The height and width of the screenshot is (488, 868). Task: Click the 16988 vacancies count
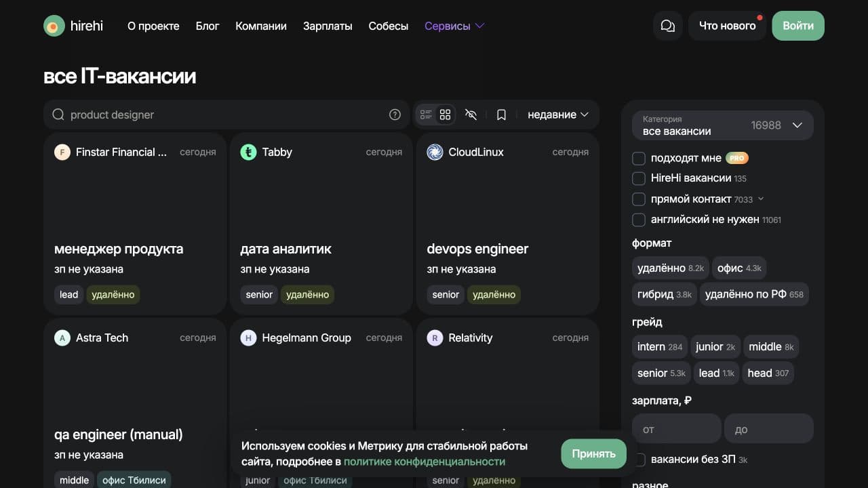point(766,125)
